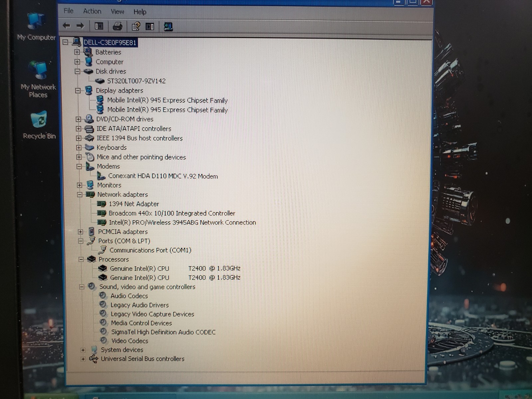This screenshot has height=399, width=532.
Task: Select the DELL-C3E0F95E81 computer name
Action: coord(110,42)
